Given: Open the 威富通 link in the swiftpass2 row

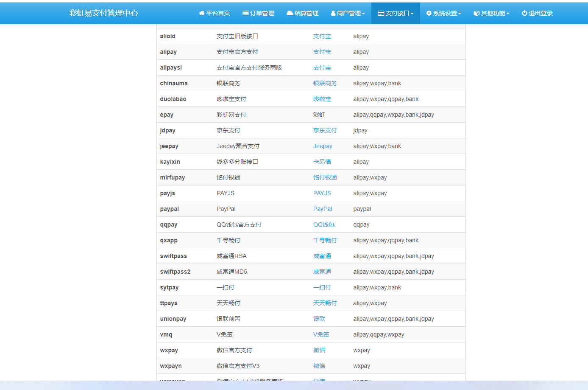Looking at the screenshot, I should pyautogui.click(x=322, y=272).
